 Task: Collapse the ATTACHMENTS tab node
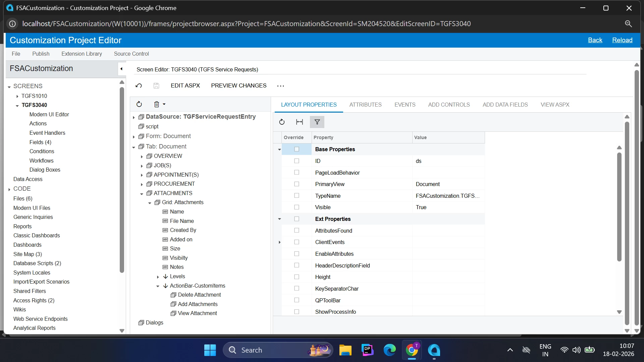[142, 193]
